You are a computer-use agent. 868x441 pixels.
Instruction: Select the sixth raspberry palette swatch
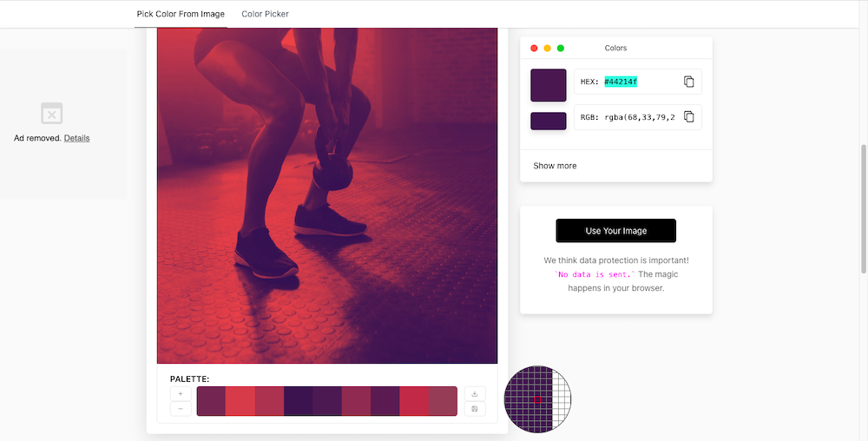(x=356, y=401)
